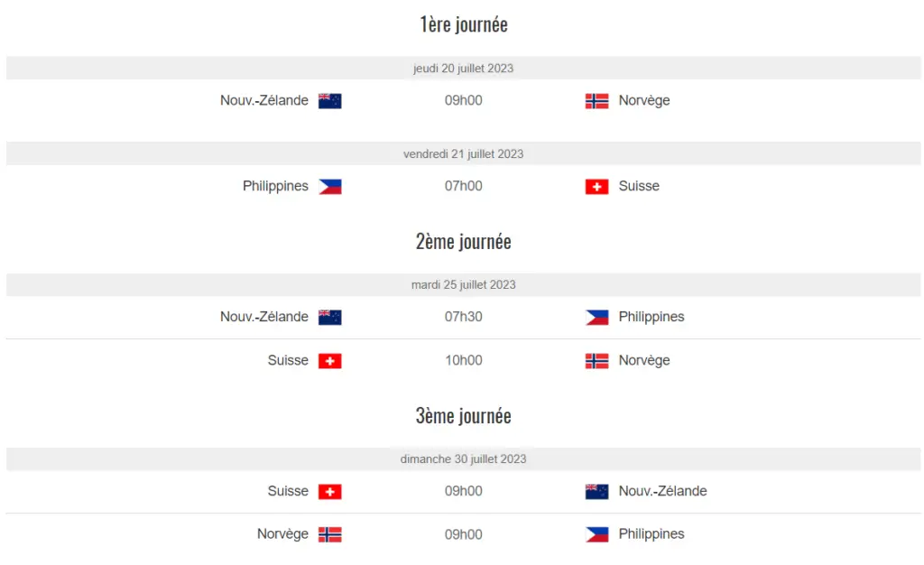Select 07h30 match time on 25 juillet
Image resolution: width=924 pixels, height=565 pixels.
click(463, 317)
